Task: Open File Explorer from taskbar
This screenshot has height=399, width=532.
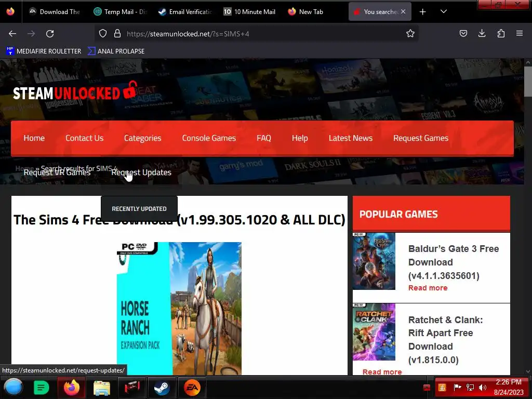Action: tap(101, 388)
